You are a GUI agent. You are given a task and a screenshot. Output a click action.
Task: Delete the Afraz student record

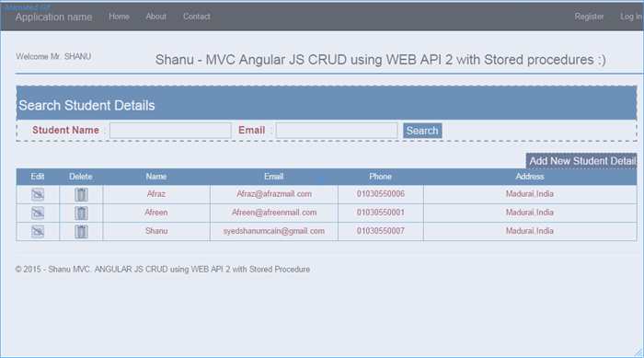click(x=81, y=194)
